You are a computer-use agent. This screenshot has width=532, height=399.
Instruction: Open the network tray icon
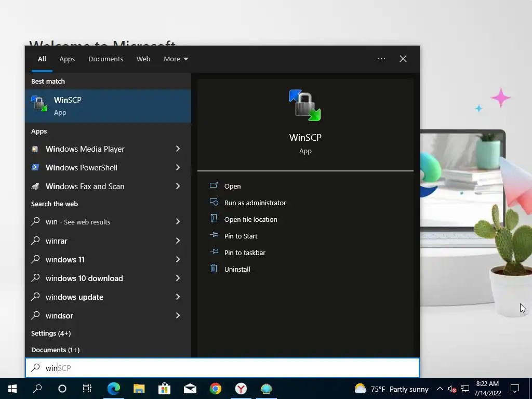(465, 389)
